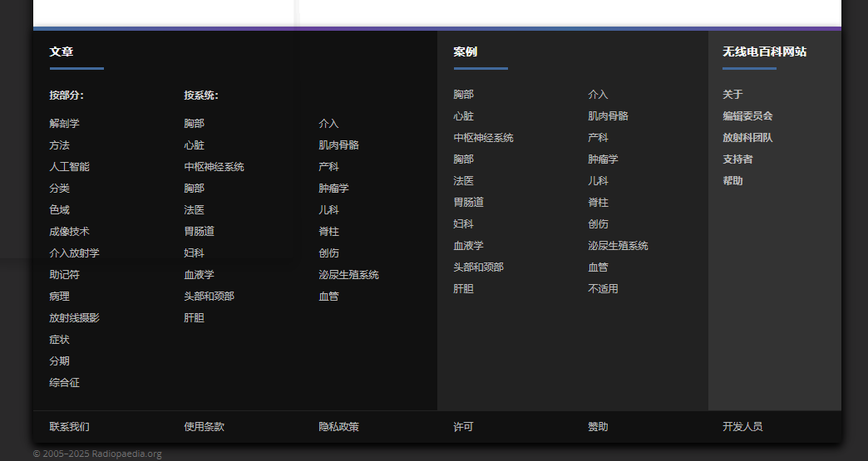This screenshot has height=461, width=868.
Task: Open the 助记符 link
Action: pyautogui.click(x=64, y=274)
